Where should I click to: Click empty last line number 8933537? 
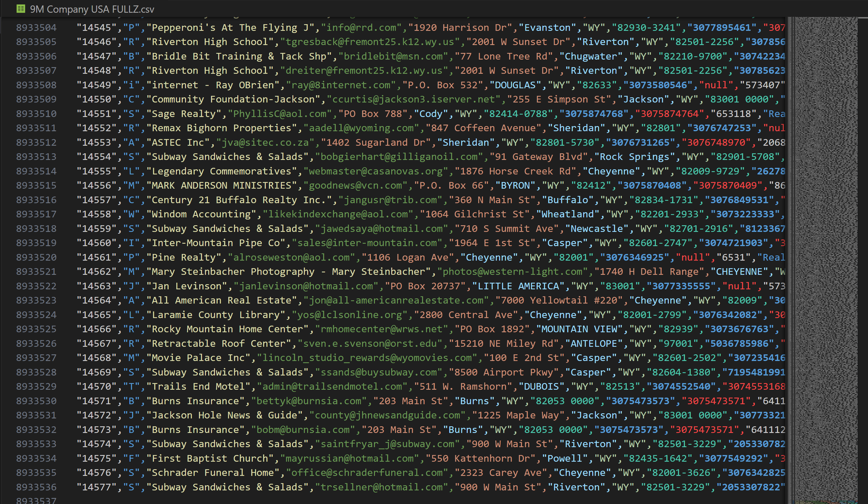[36, 500]
